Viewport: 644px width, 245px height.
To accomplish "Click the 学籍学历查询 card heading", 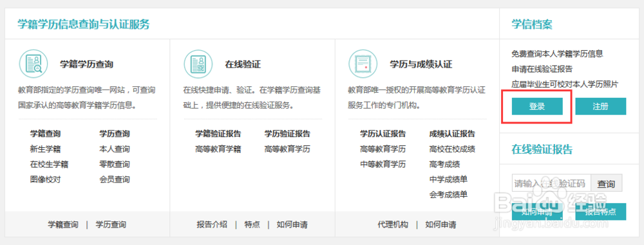I will pos(87,64).
